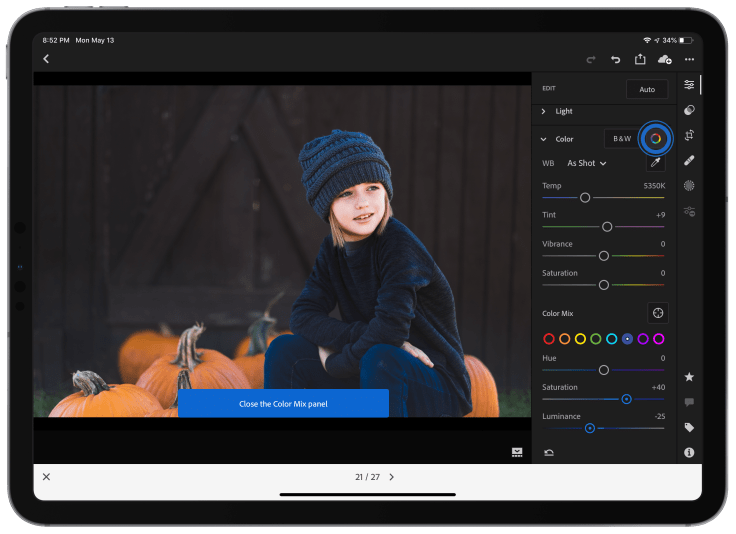
Task: Click the global Saturation slider handle
Action: click(604, 285)
